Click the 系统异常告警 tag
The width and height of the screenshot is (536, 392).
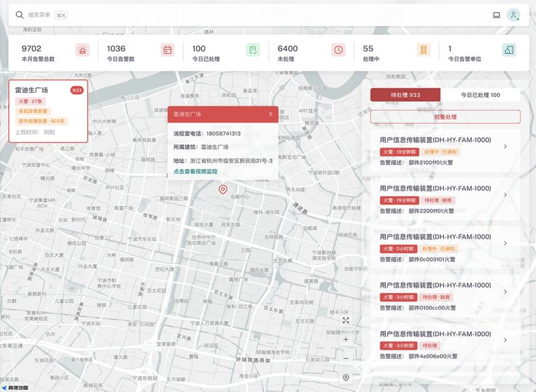click(33, 111)
